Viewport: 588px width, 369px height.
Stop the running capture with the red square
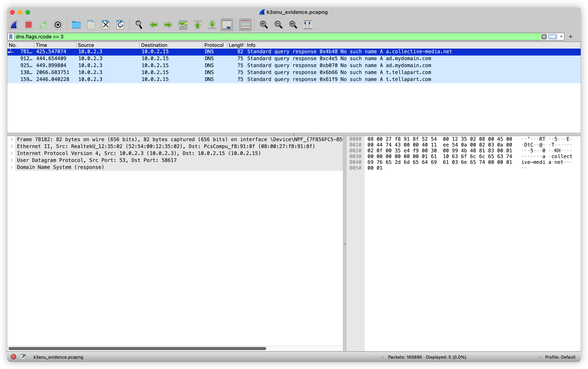click(29, 25)
